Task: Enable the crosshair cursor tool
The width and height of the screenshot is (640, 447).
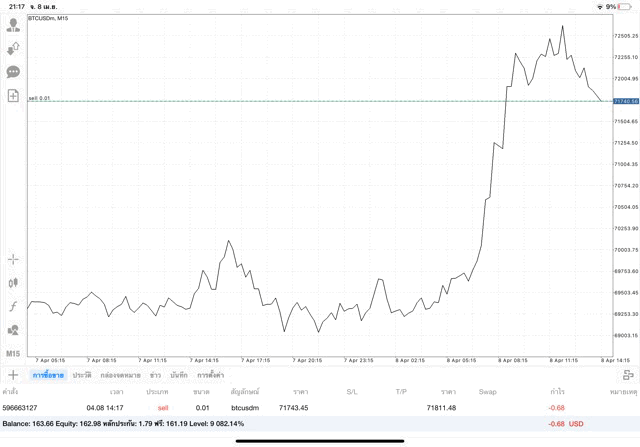Action: click(x=13, y=259)
